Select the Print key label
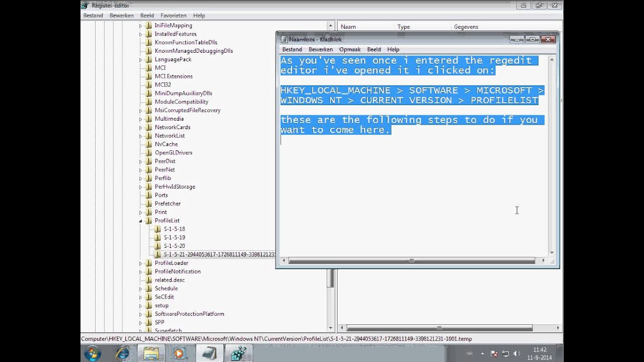 tap(160, 212)
